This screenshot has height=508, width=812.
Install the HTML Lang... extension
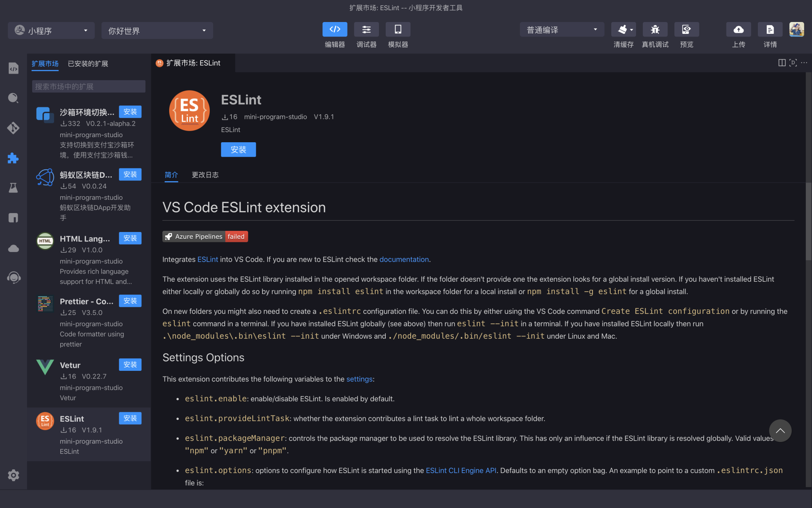[130, 238]
